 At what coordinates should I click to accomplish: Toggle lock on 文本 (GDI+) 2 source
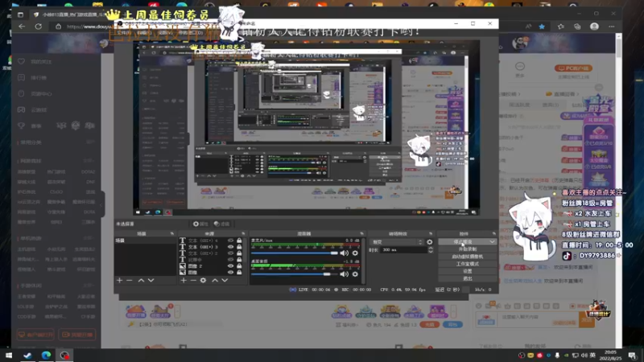click(239, 253)
